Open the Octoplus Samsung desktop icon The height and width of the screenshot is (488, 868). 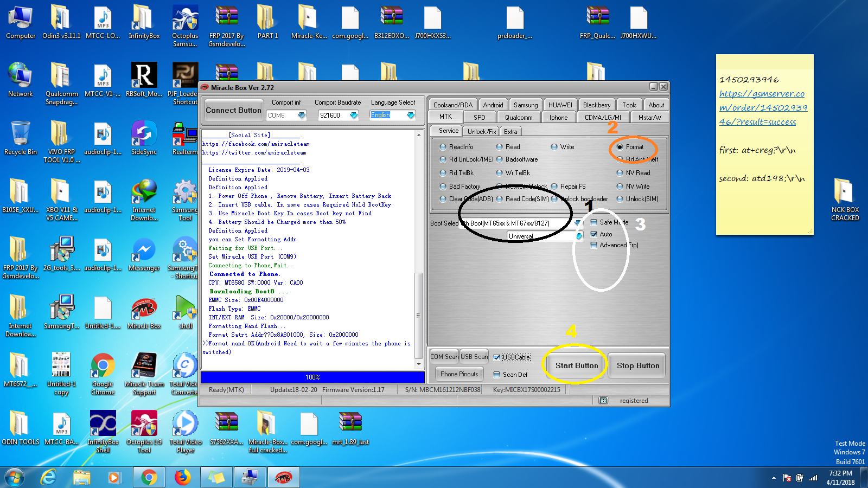pyautogui.click(x=185, y=25)
